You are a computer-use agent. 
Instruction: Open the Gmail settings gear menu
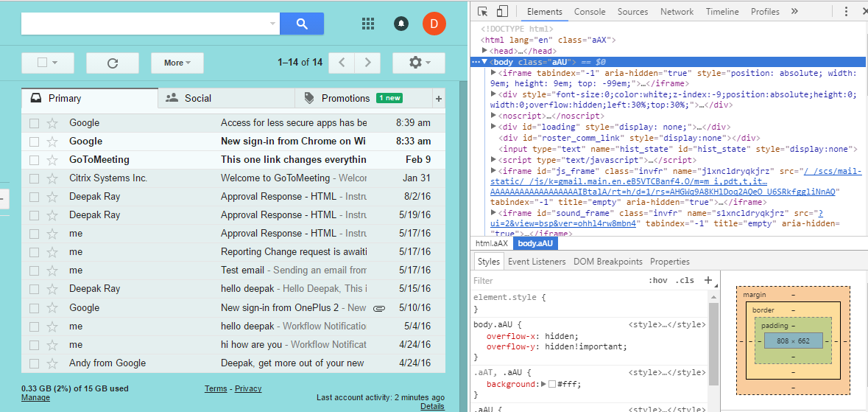click(x=418, y=63)
